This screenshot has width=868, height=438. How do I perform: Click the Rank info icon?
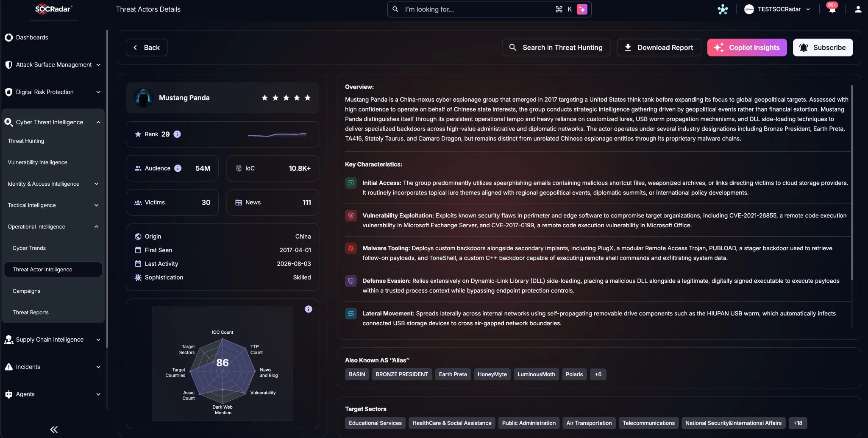coord(177,134)
